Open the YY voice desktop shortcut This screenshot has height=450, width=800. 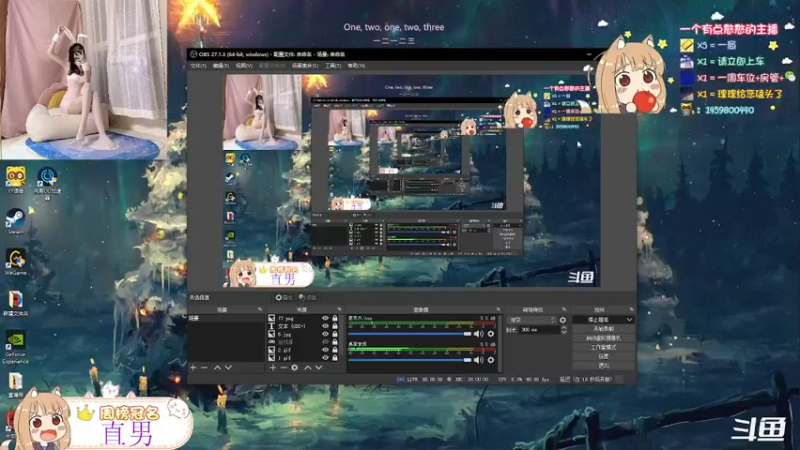15,180
